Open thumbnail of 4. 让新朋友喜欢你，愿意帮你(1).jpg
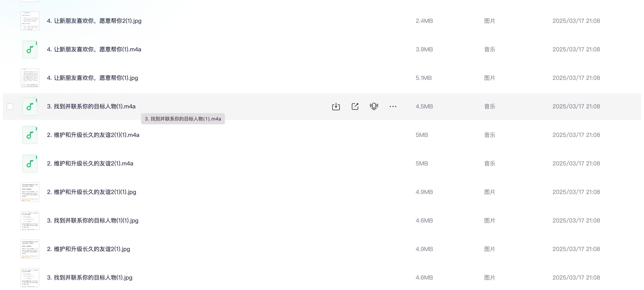Image resolution: width=644 pixels, height=290 pixels. pos(30,78)
